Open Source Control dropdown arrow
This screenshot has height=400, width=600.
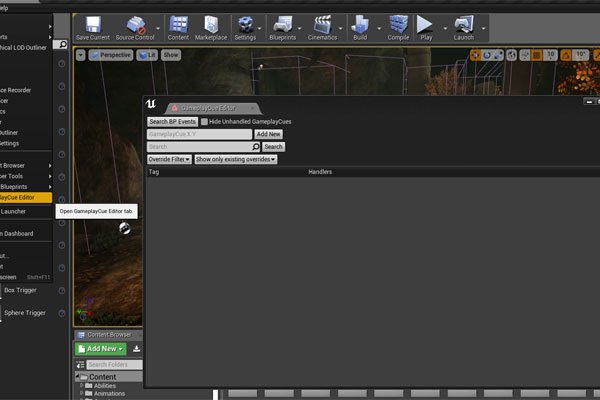click(x=158, y=28)
